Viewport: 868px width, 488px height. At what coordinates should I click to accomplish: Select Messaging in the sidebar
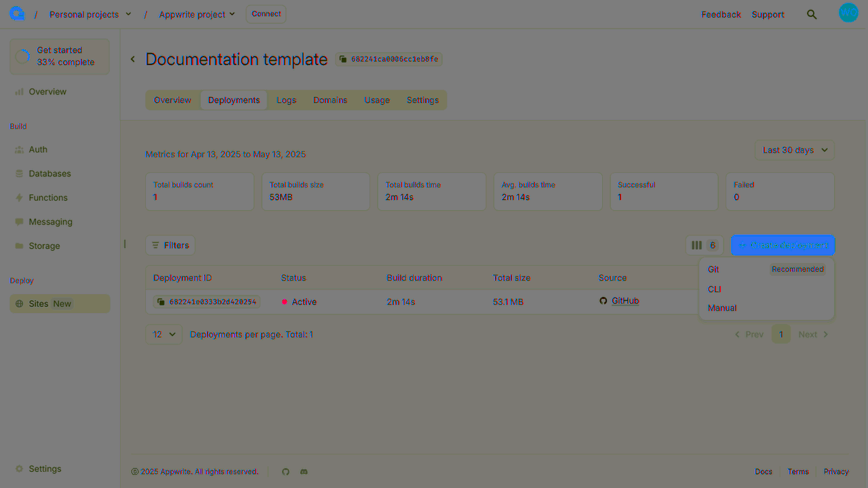pos(50,222)
